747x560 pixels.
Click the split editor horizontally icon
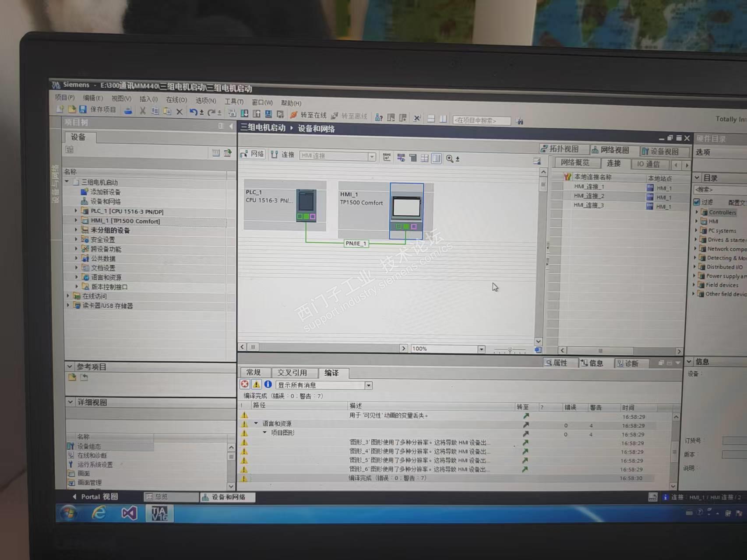431,118
